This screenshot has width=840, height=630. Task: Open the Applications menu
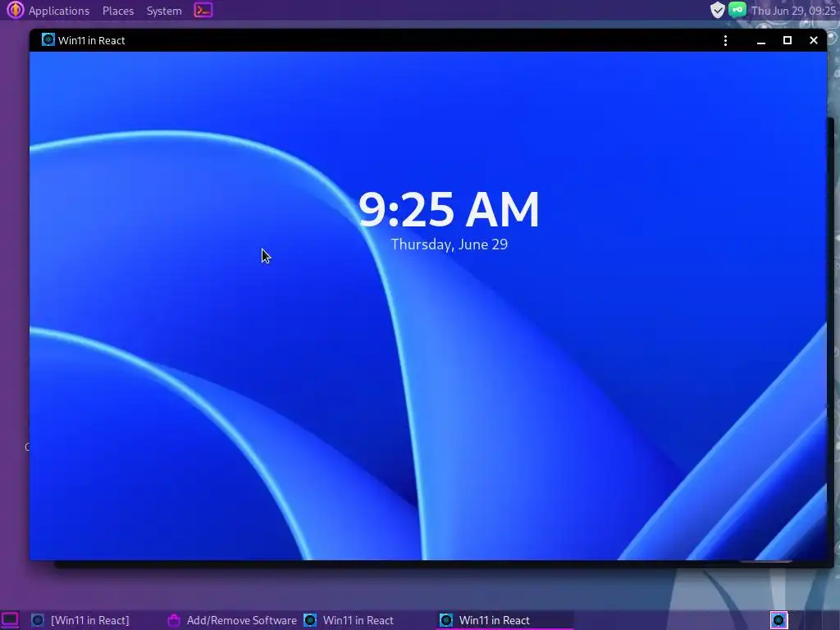[59, 11]
